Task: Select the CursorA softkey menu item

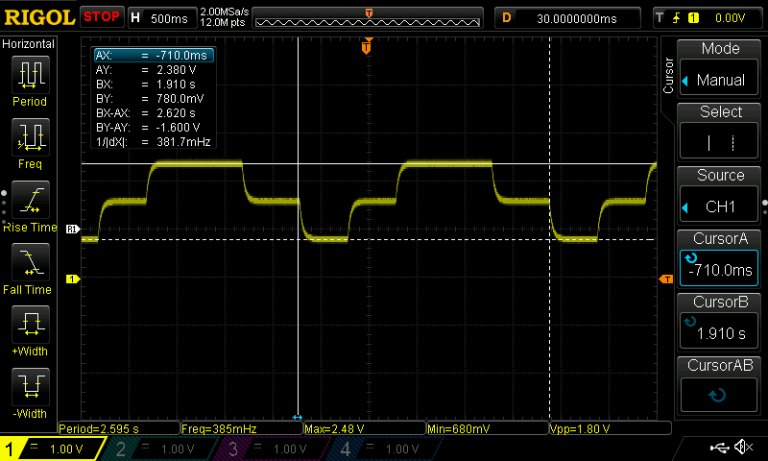Action: 719,259
